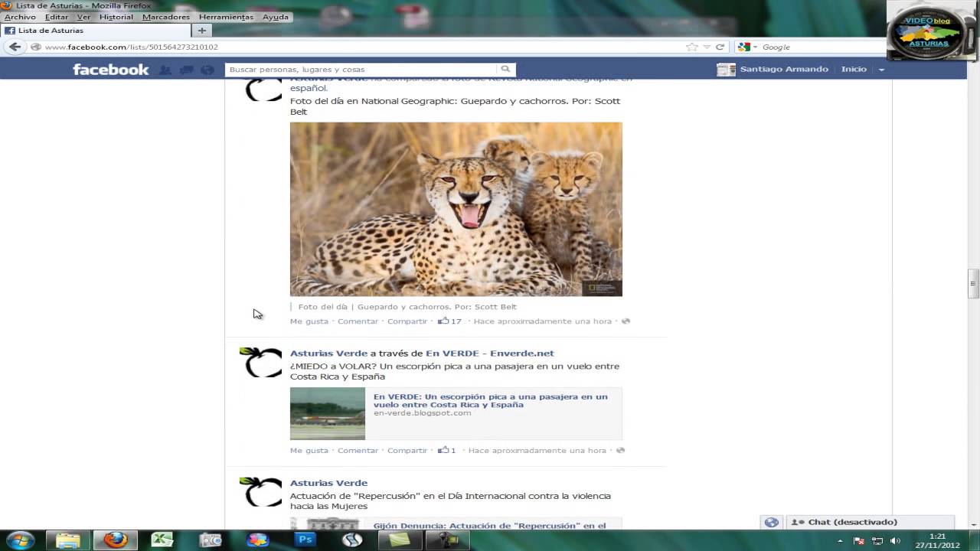Click the page vertical scrollbar thumb
This screenshot has height=551, width=980.
[x=973, y=283]
